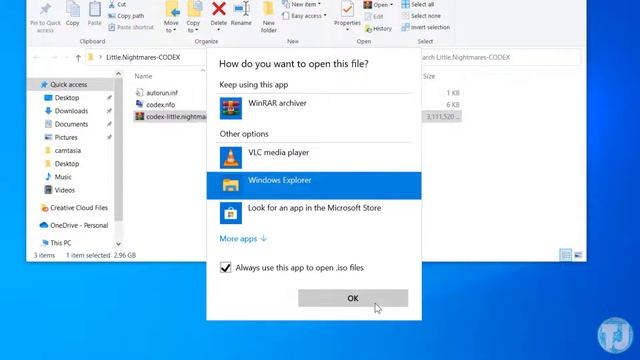Click History in the ribbon
This screenshot has width=640, height=360.
coord(378,29)
